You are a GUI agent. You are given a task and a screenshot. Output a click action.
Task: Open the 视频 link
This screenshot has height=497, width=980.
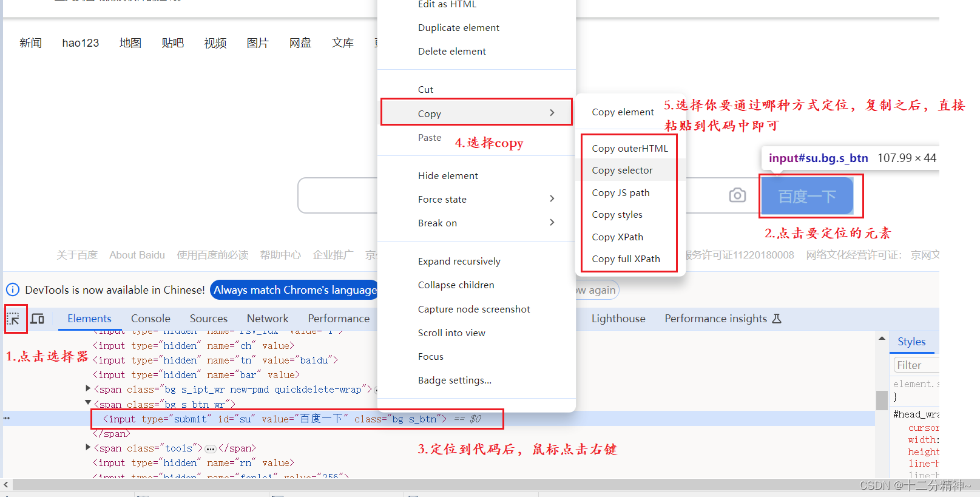coord(215,43)
